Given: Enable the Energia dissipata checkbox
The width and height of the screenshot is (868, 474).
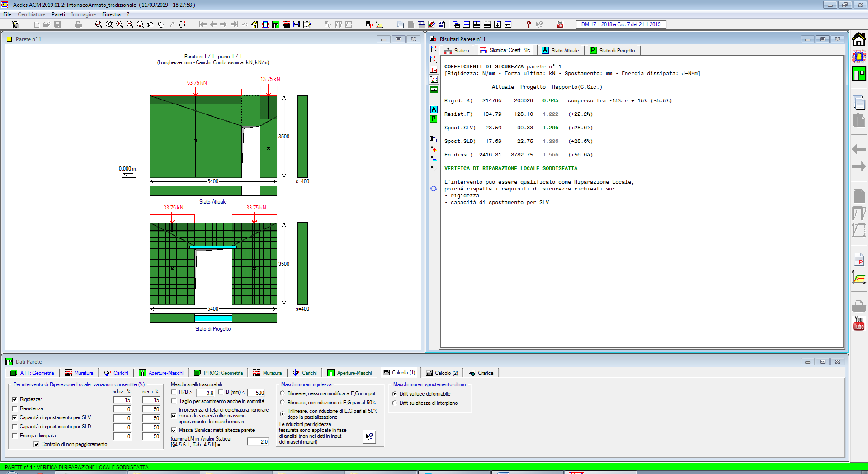Looking at the screenshot, I should coord(14,436).
